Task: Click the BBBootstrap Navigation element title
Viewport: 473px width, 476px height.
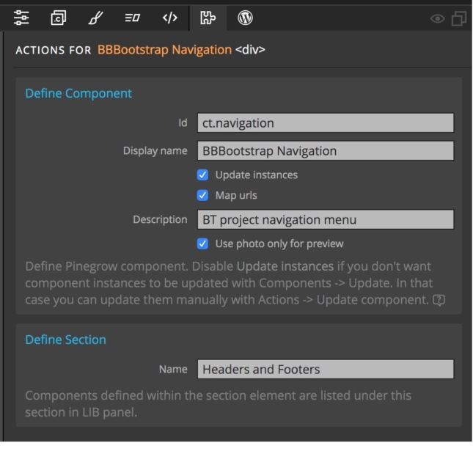Action: tap(164, 50)
